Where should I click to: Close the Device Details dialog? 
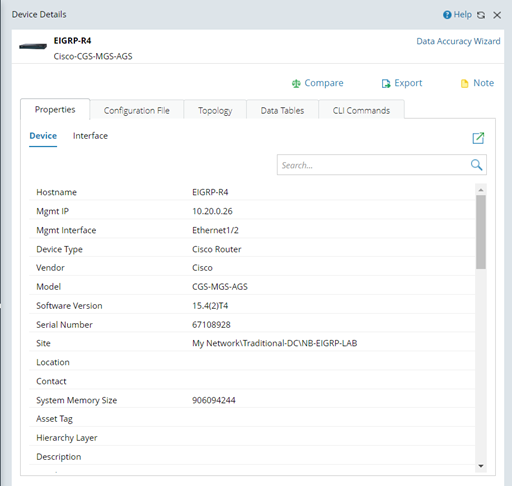click(x=497, y=15)
